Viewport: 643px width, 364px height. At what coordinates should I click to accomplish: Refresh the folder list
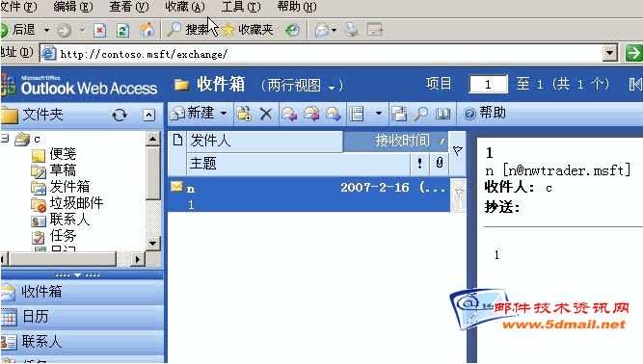(x=120, y=115)
